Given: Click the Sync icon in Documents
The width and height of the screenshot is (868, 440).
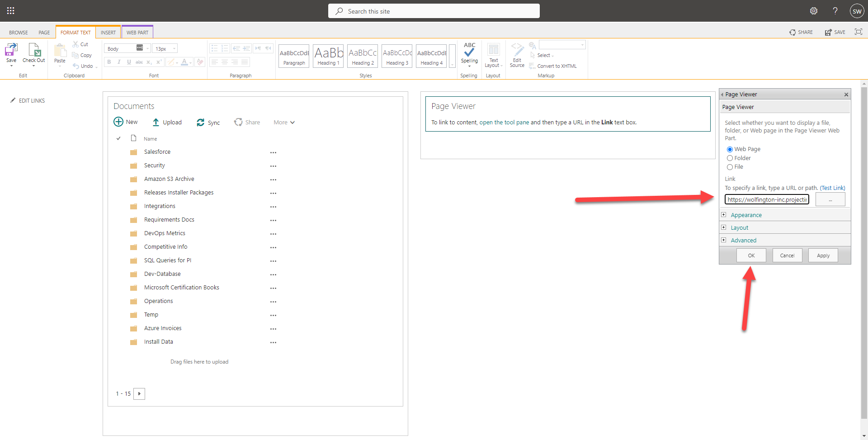Looking at the screenshot, I should (200, 123).
